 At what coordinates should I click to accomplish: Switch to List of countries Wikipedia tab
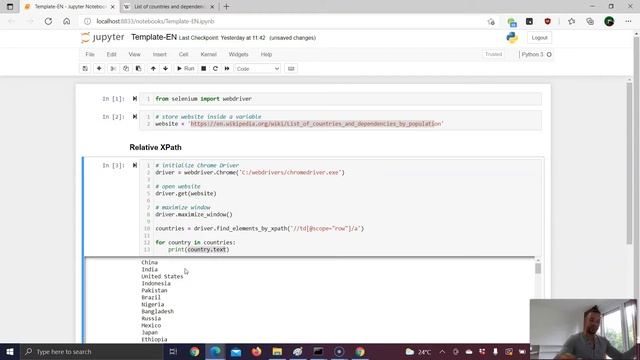(169, 7)
